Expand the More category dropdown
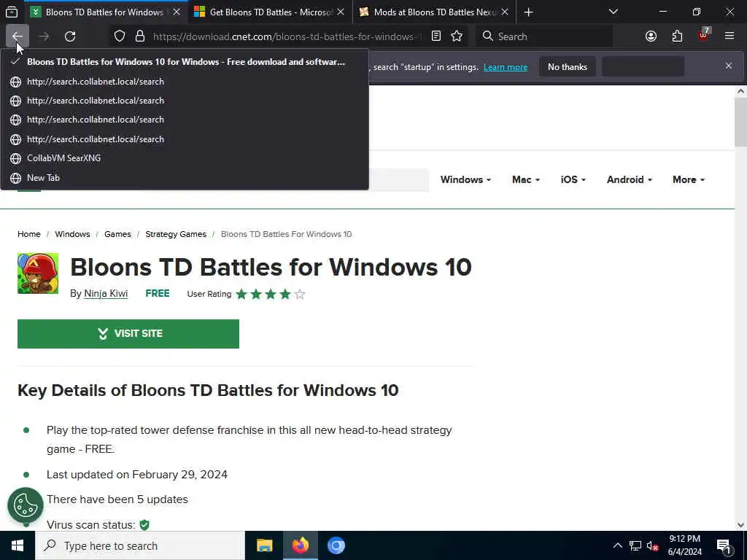This screenshot has width=747, height=560. click(689, 179)
